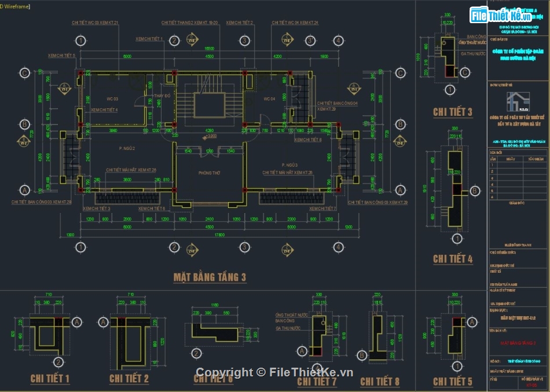This screenshot has width=550, height=392.
Task: Select the CHI TIẾT 5 detail title
Action: click(453, 381)
